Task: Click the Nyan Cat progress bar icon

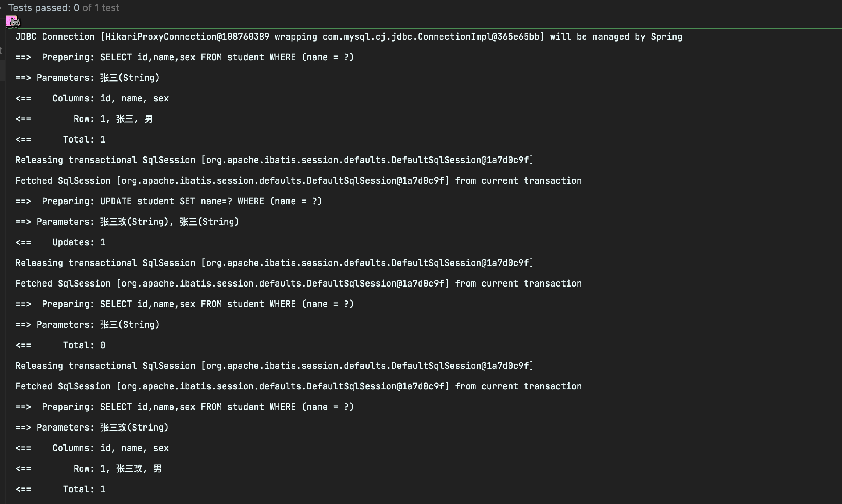Action: pos(13,22)
